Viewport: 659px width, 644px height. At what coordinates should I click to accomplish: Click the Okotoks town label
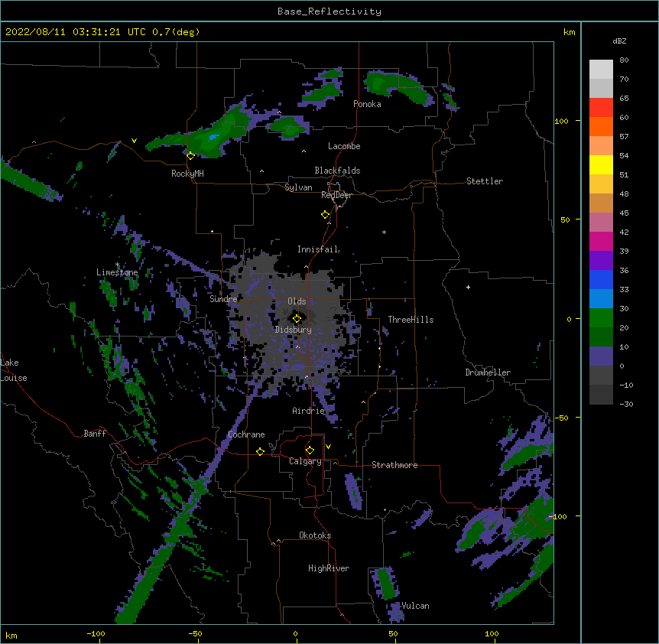(315, 535)
